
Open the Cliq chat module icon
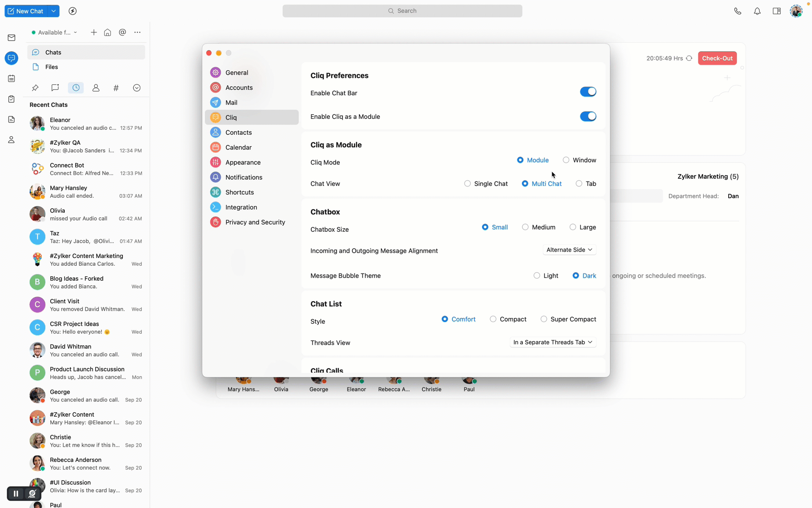click(11, 58)
